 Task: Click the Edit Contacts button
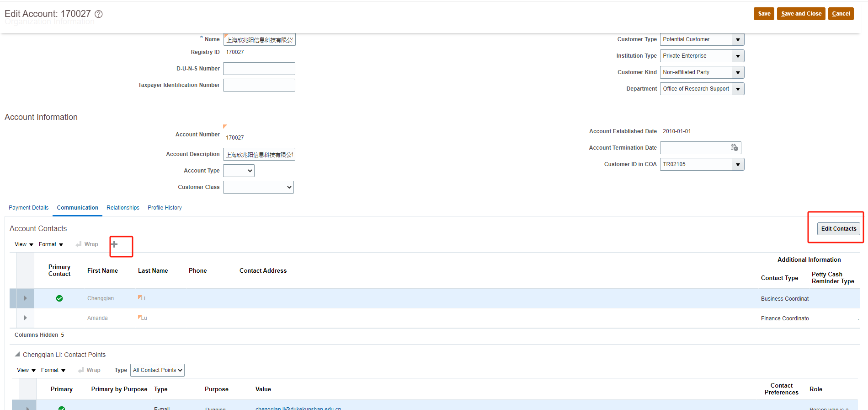(x=839, y=229)
